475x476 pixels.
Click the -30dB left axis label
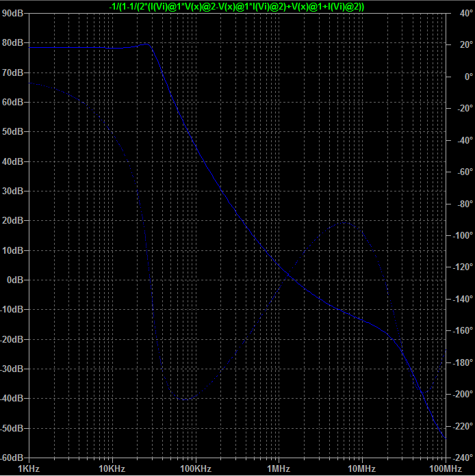coord(12,369)
